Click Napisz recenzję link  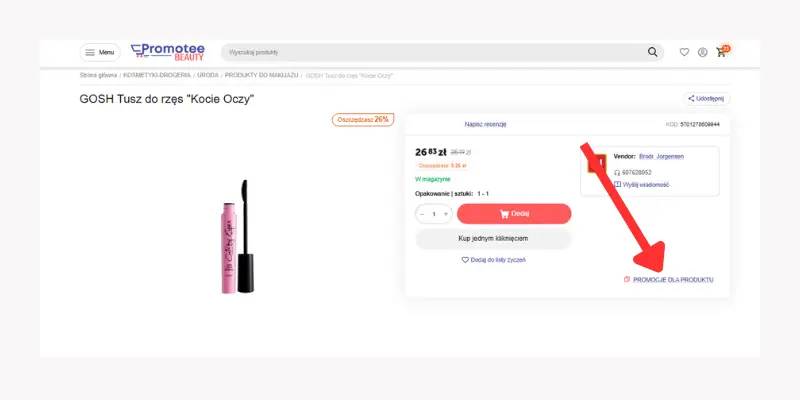(486, 124)
